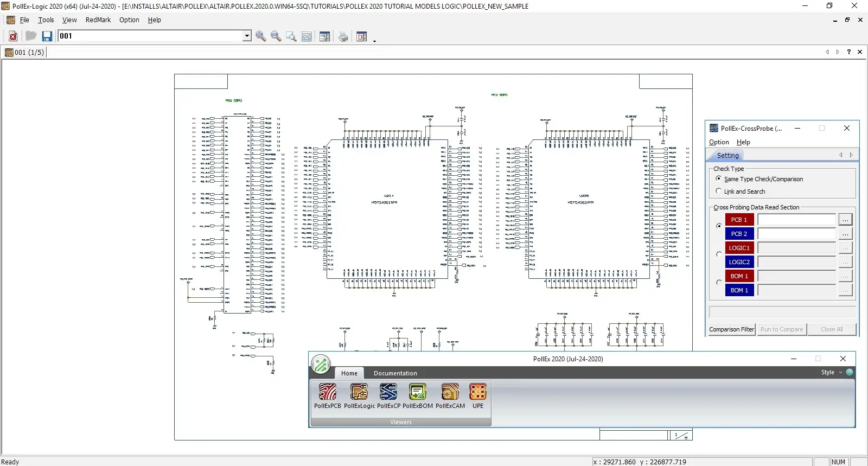Click the close document icon with red X

[x=13, y=36]
